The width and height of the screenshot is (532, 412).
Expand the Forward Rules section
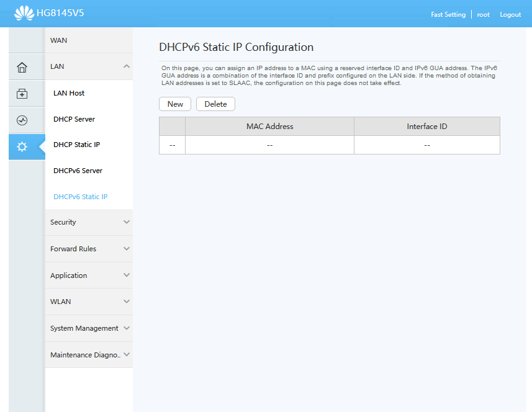point(89,249)
